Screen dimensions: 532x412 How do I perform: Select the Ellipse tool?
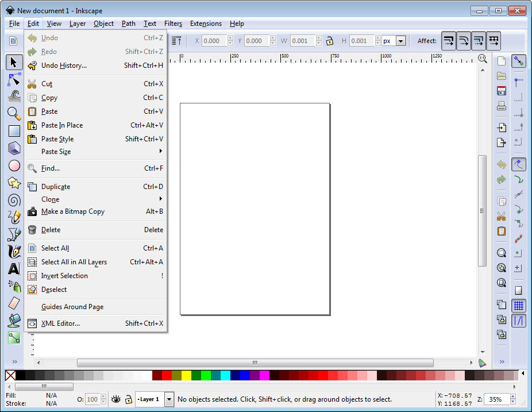tap(14, 165)
